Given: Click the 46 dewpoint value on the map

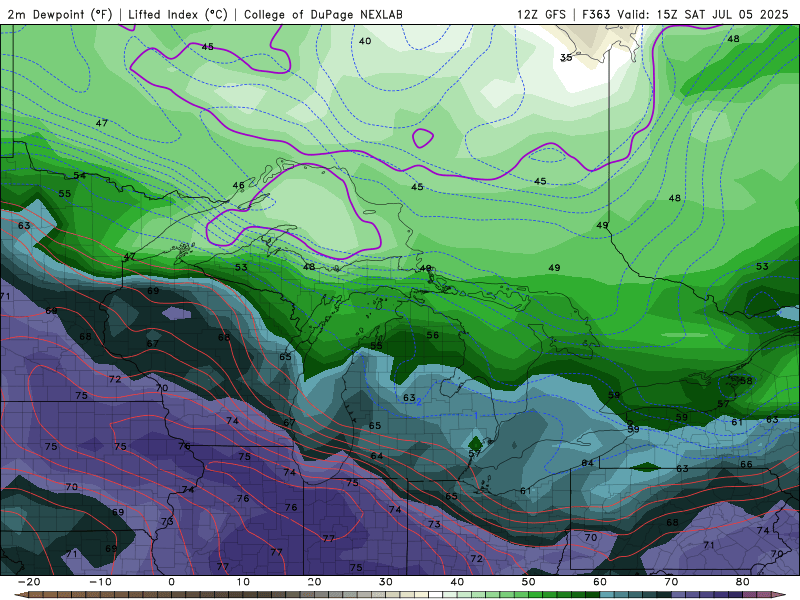Looking at the screenshot, I should (238, 185).
